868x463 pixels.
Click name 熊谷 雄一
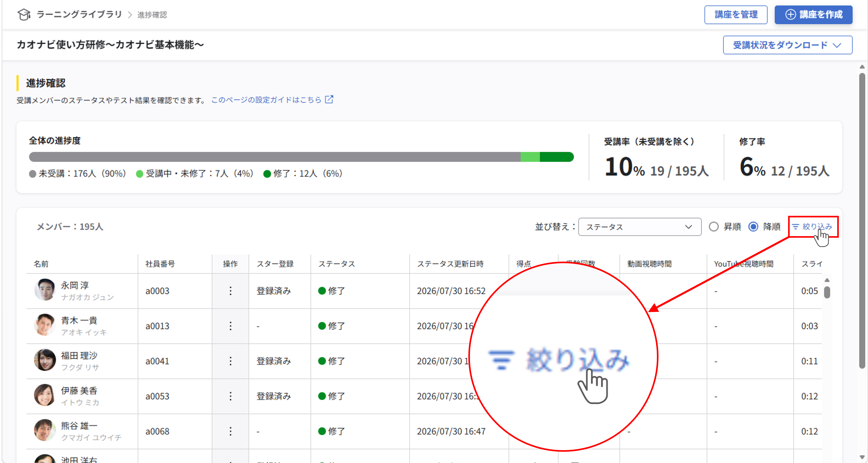[79, 426]
